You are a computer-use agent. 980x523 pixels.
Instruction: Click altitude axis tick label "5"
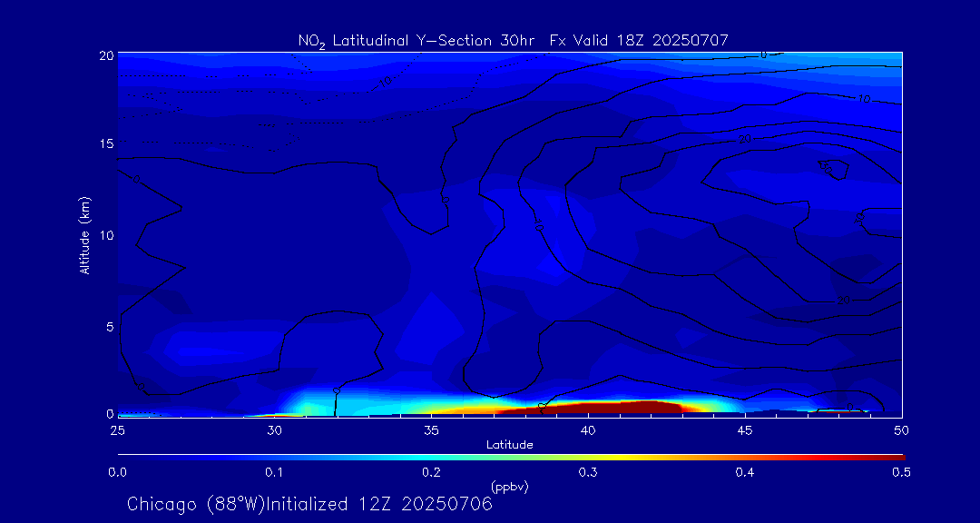point(110,327)
